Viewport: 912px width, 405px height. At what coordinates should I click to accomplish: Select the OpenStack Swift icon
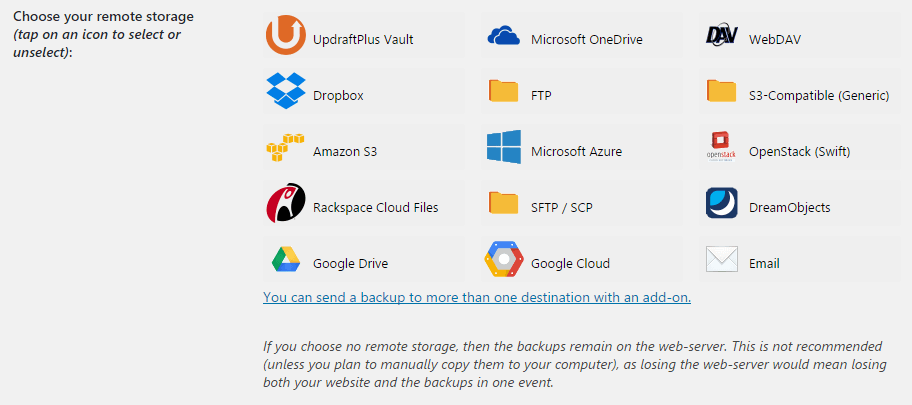click(721, 147)
